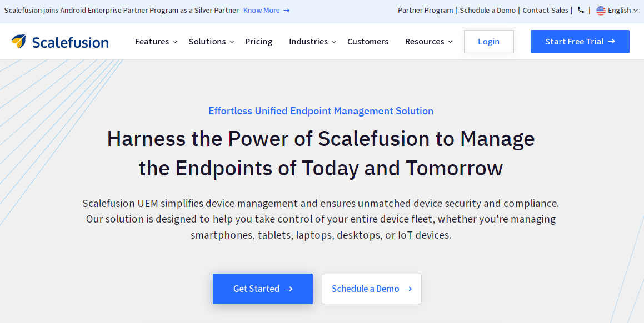Screen dimensions: 644x323
Task: Click Contact Sales in top bar
Action: [x=546, y=10]
